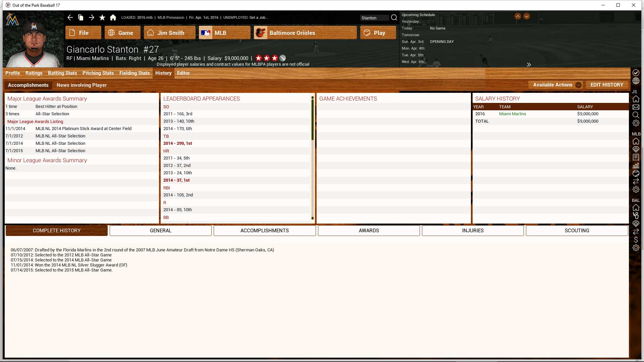The image size is (644, 362).
Task: Open the MLB transactions arrows icon
Action: [x=636, y=181]
